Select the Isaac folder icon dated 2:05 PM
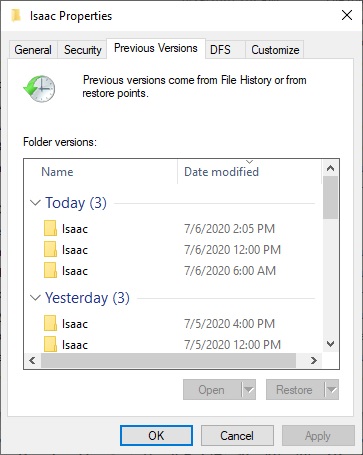363x455 pixels. (x=50, y=228)
